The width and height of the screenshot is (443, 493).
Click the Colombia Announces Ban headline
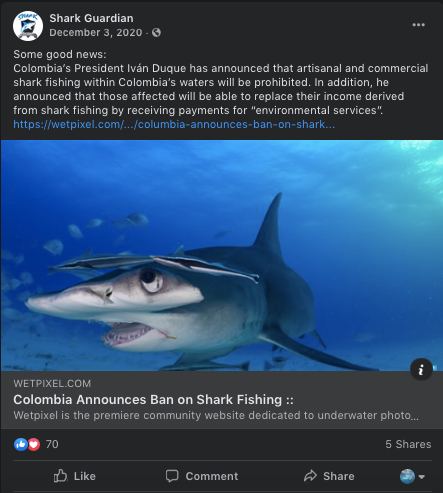coord(153,400)
